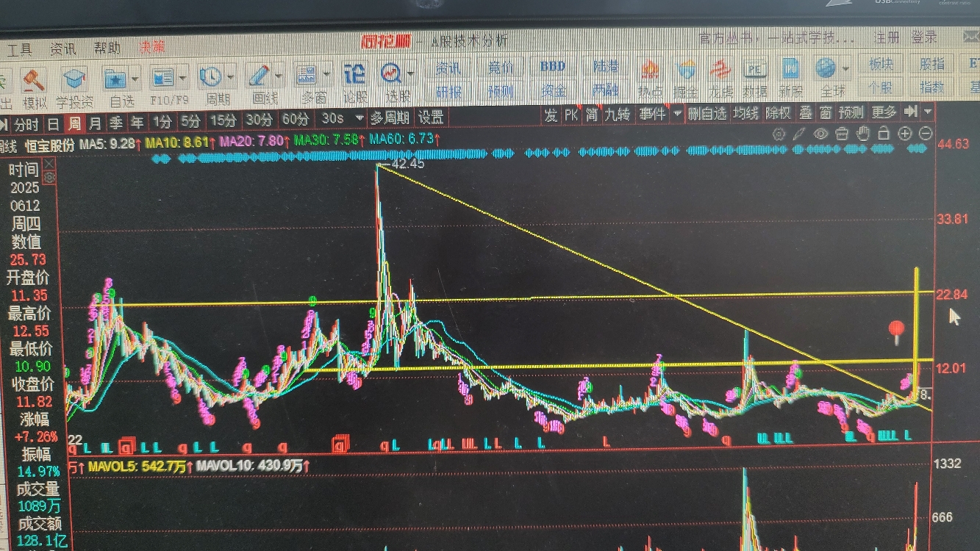Screen dimensions: 980x551
Task: Toggle the eye visibility icon above chart
Action: click(x=821, y=134)
